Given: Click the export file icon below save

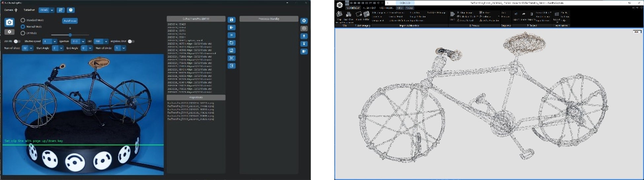Looking at the screenshot, I should [232, 27].
